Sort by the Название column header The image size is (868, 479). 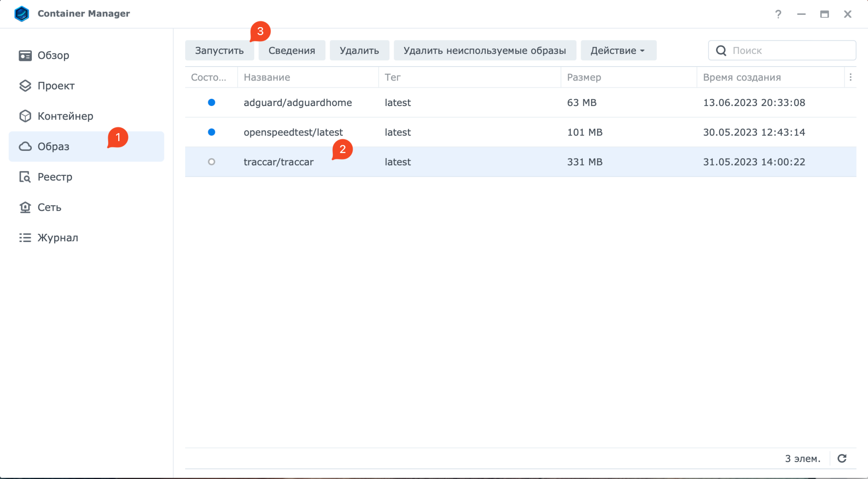(x=308, y=77)
